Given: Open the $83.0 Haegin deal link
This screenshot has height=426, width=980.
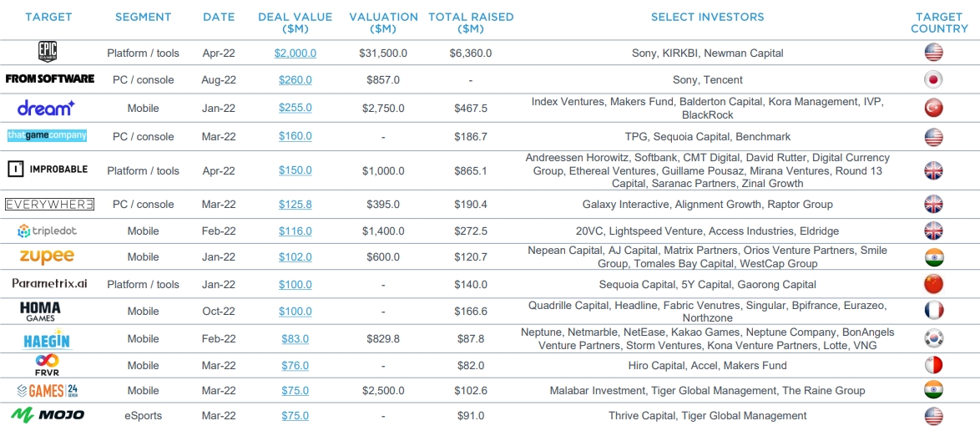Looking at the screenshot, I should coord(296,339).
